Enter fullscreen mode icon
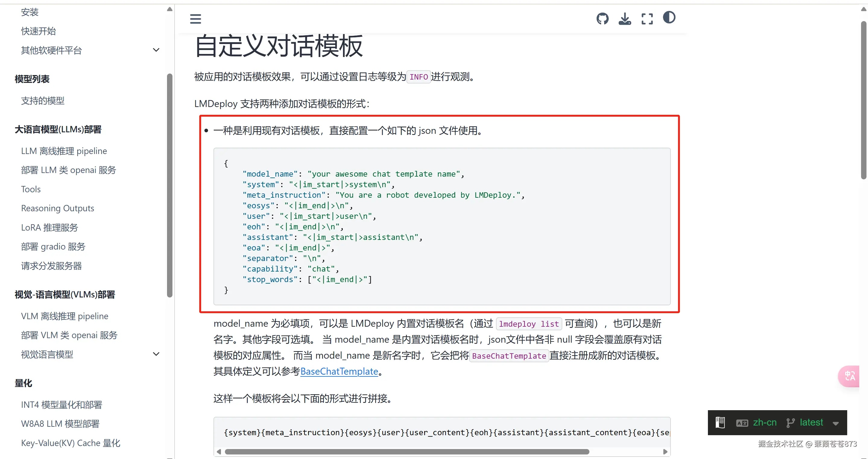This screenshot has width=868, height=459. tap(647, 18)
